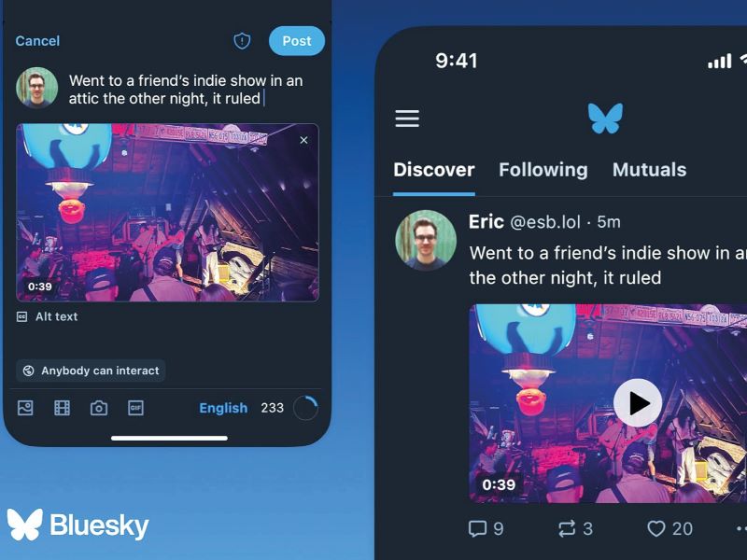The height and width of the screenshot is (560, 747).
Task: Add an image with the gallery icon
Action: coord(25,408)
